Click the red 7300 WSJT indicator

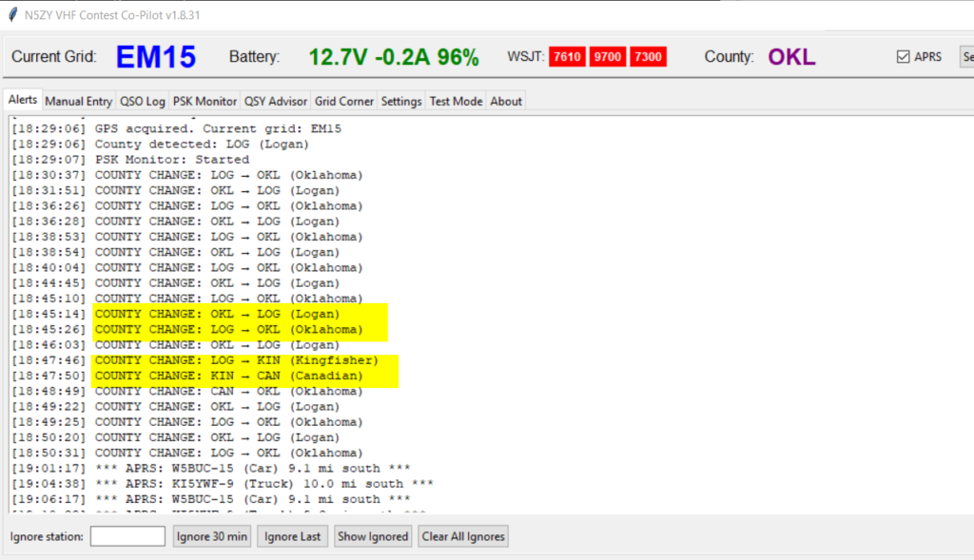pyautogui.click(x=647, y=57)
